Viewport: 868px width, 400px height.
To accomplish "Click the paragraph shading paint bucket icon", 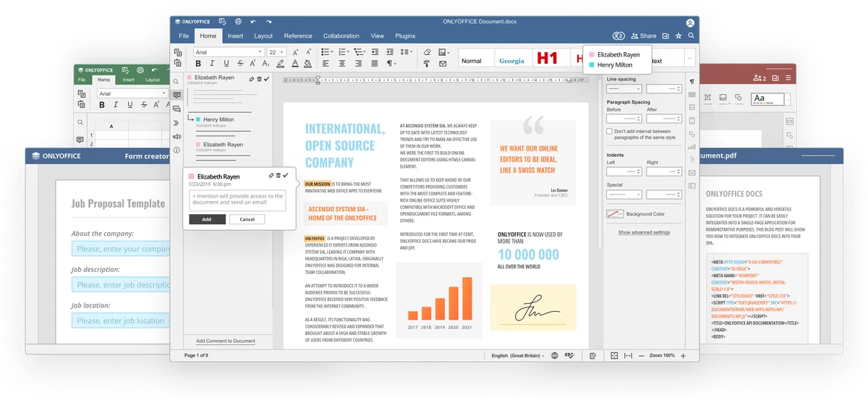I will click(307, 64).
